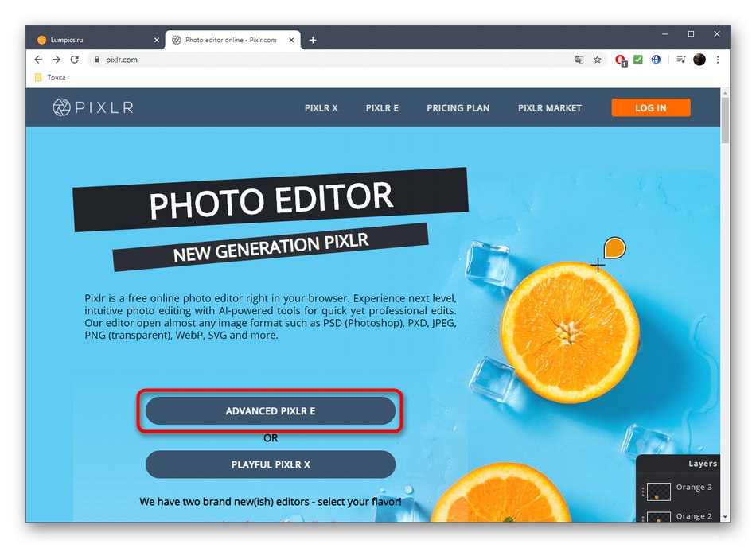Click the blue globe extension icon
756x548 pixels.
point(655,59)
